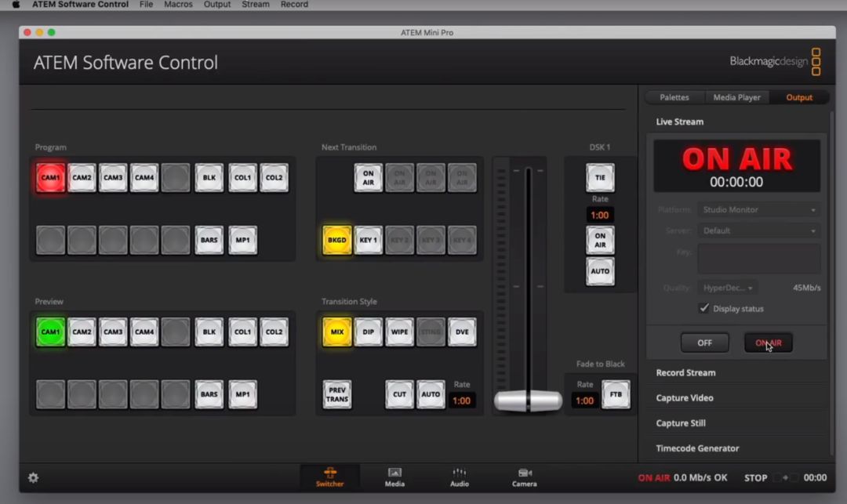The height and width of the screenshot is (504, 847).
Task: Toggle the Display status checkbox
Action: tap(703, 308)
